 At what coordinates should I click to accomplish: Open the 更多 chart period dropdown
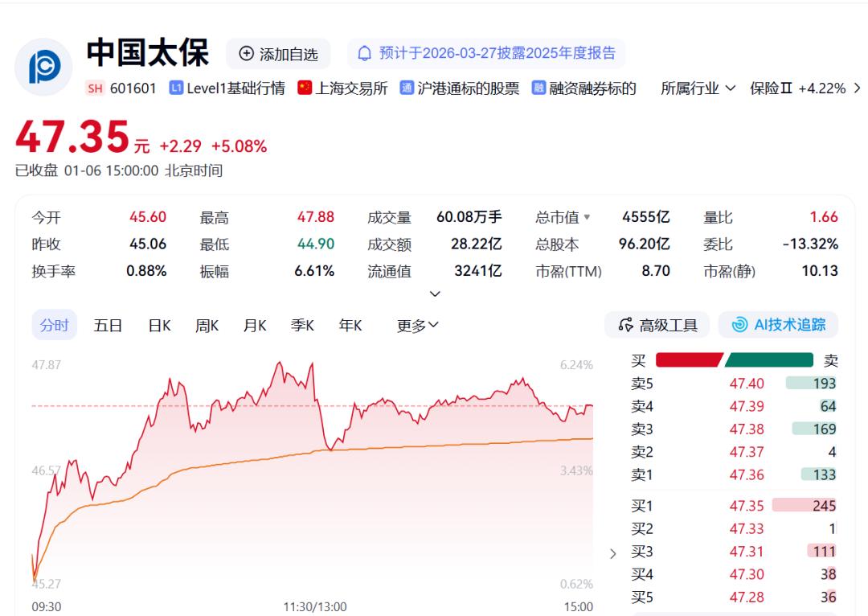(416, 325)
